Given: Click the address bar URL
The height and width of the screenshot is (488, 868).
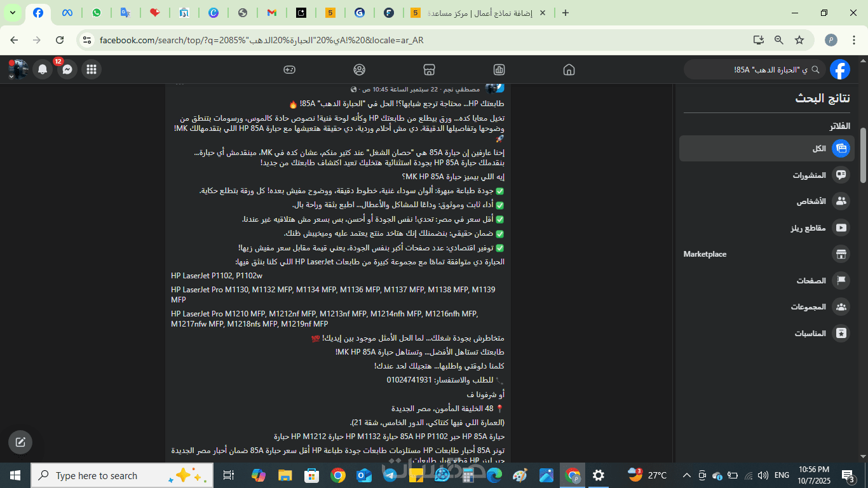Looking at the screenshot, I should [261, 40].
